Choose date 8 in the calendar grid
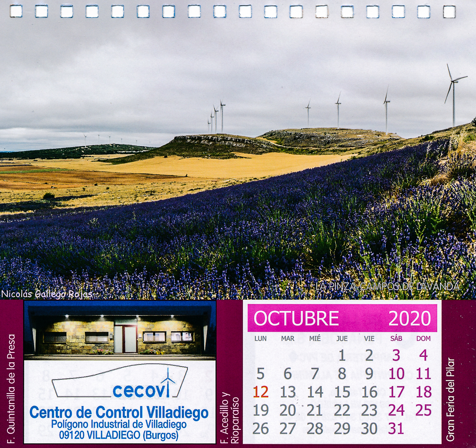Viewport: 476px width, 448px height. [x=342, y=374]
